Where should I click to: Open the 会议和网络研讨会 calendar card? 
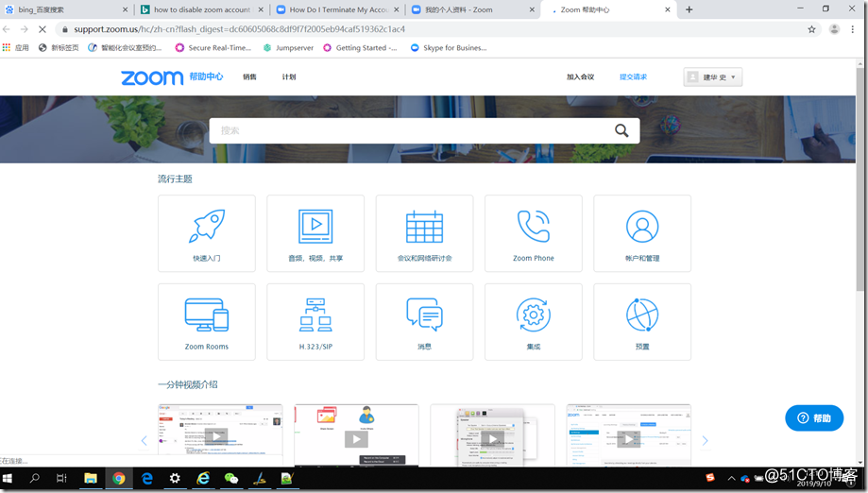[425, 233]
